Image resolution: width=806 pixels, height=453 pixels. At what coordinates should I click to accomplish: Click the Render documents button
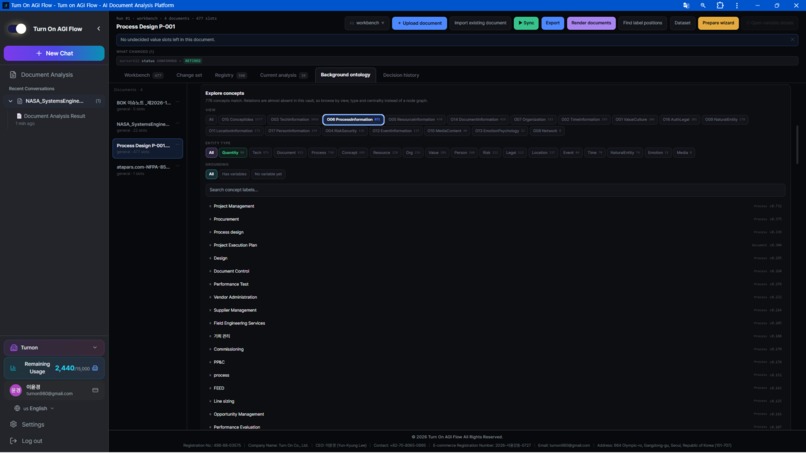[x=591, y=23]
